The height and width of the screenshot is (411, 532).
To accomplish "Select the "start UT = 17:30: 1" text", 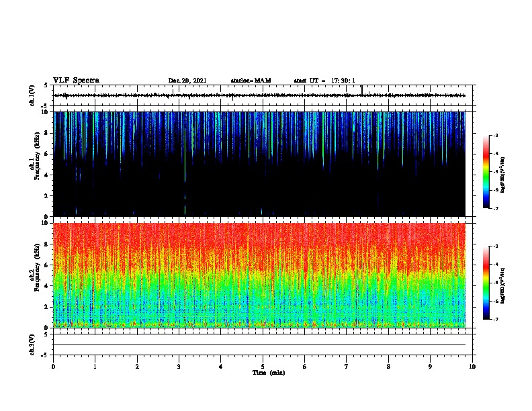I will [324, 81].
